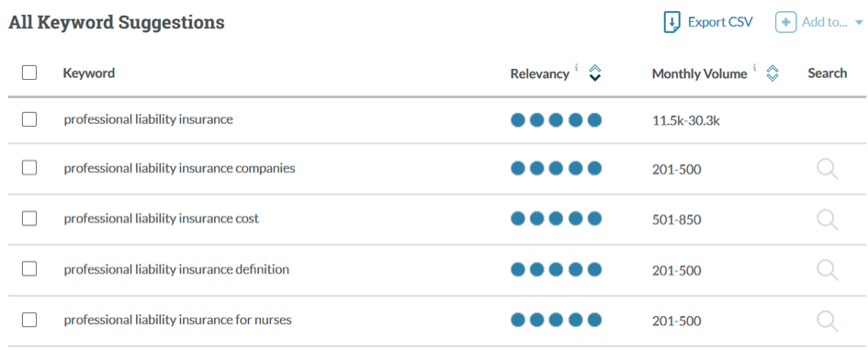Sort by Monthly Volume using sort arrows

pyautogui.click(x=772, y=73)
